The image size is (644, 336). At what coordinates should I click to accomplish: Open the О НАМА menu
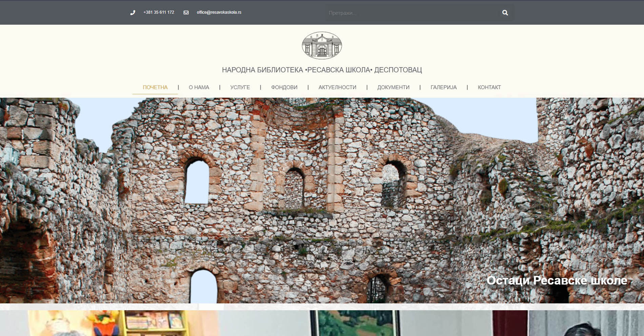point(199,87)
